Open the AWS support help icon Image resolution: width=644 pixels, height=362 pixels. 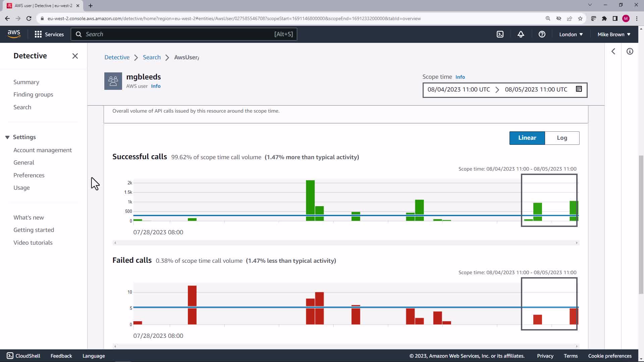(x=542, y=34)
